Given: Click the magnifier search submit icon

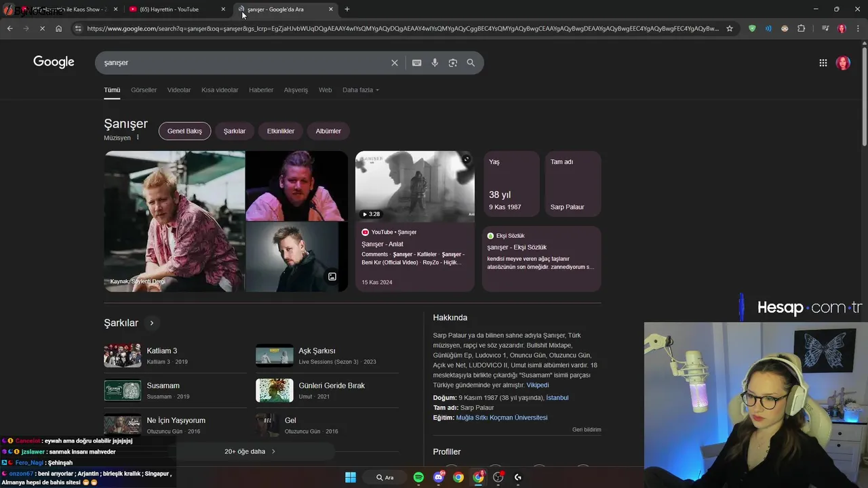Looking at the screenshot, I should (471, 62).
